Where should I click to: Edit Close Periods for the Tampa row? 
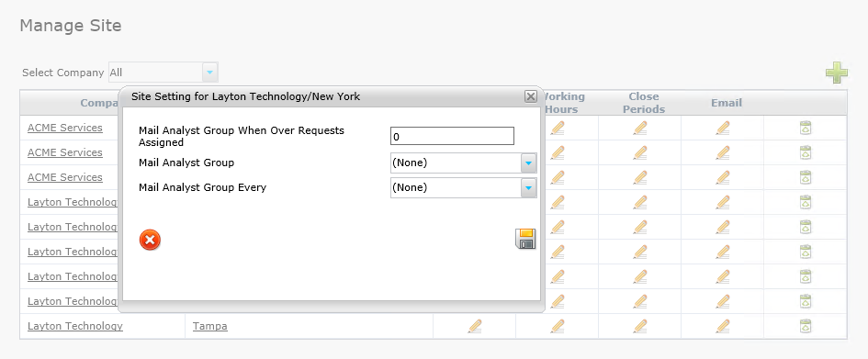(x=640, y=326)
